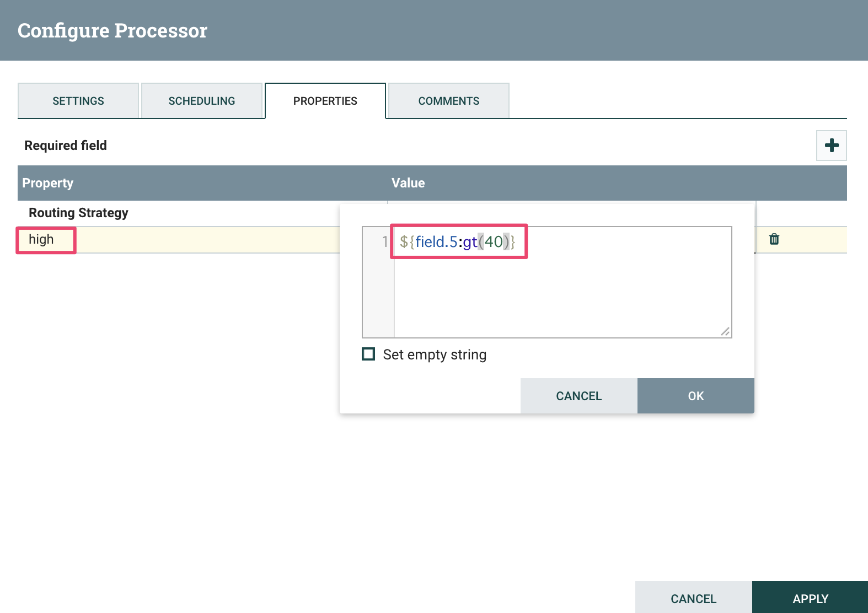Apply the processor configuration

[810, 598]
